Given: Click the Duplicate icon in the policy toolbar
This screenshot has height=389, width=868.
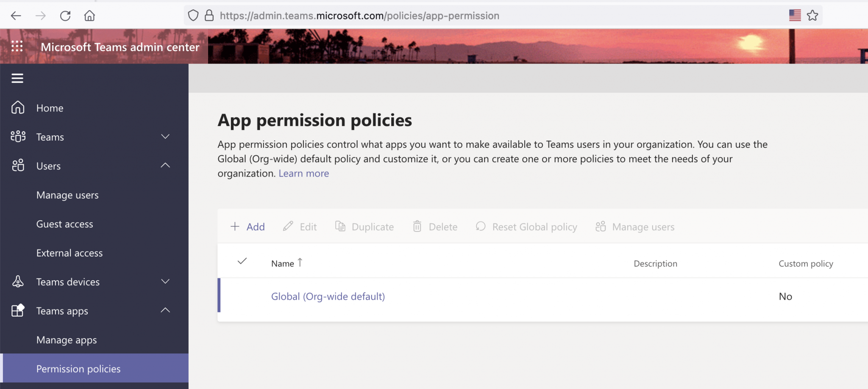Looking at the screenshot, I should pyautogui.click(x=339, y=226).
